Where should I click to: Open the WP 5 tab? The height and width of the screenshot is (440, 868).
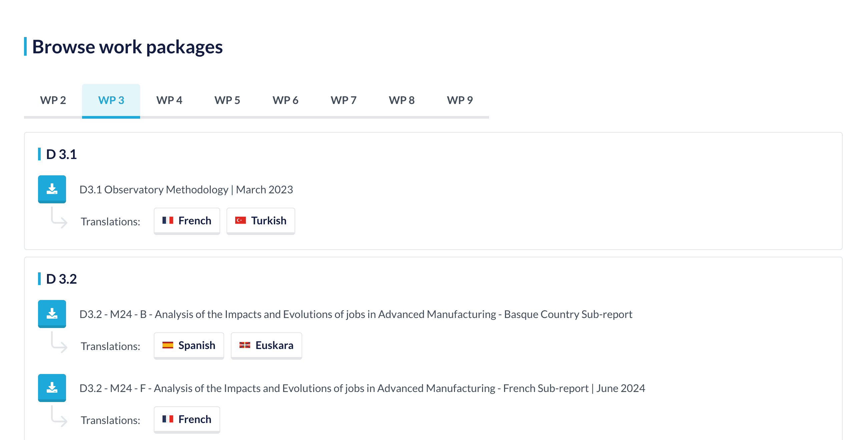[x=227, y=100]
